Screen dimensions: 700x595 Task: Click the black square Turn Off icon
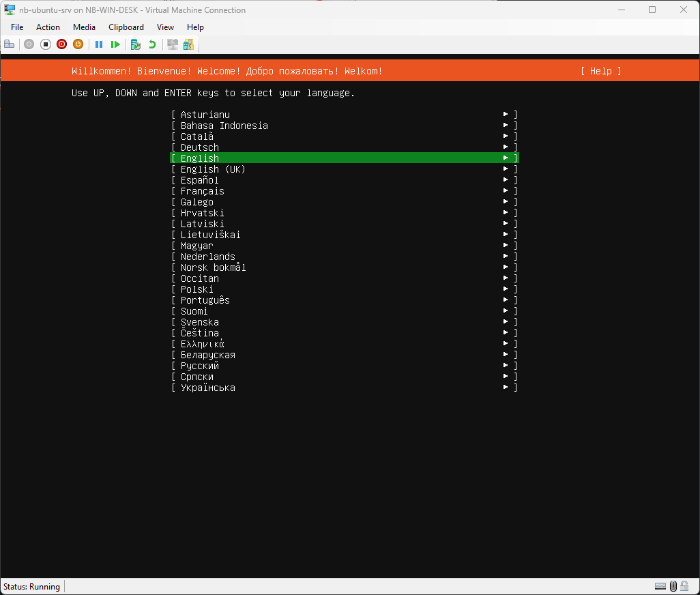[x=46, y=44]
